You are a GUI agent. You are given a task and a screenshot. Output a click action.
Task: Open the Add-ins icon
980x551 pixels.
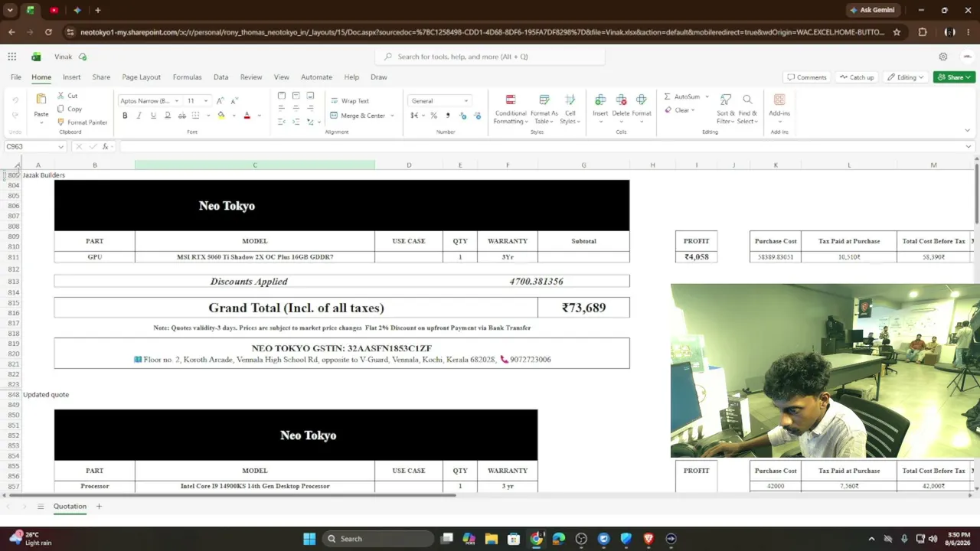[x=779, y=99]
